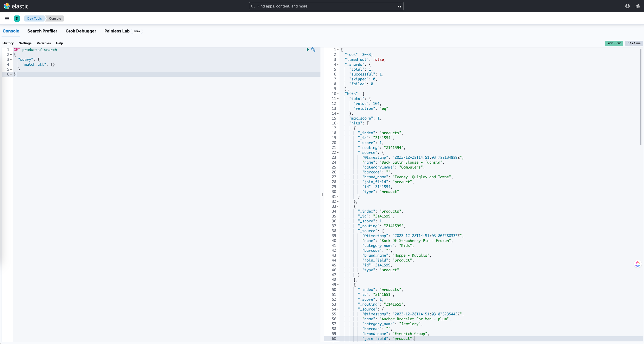Open the Variables menu

tap(44, 43)
